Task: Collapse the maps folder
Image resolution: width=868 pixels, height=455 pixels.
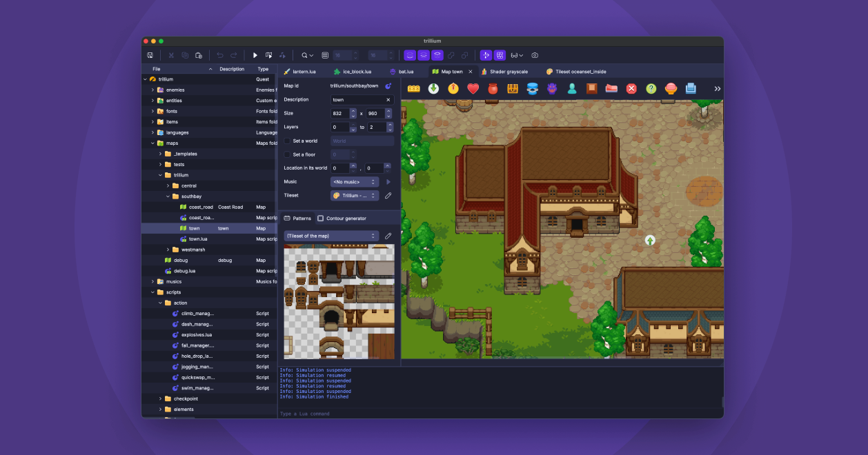Action: [x=152, y=143]
